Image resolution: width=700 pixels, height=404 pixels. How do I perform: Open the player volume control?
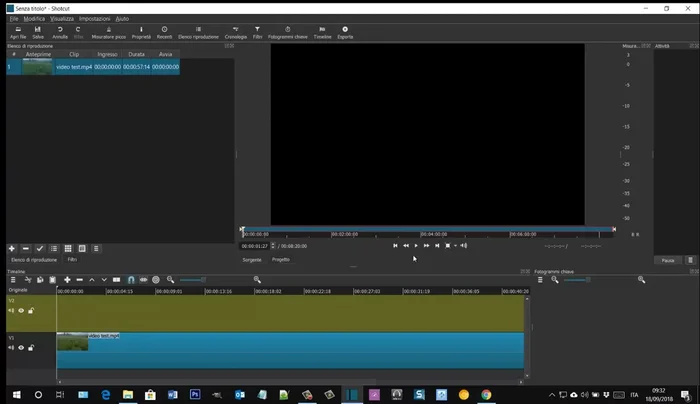(464, 246)
